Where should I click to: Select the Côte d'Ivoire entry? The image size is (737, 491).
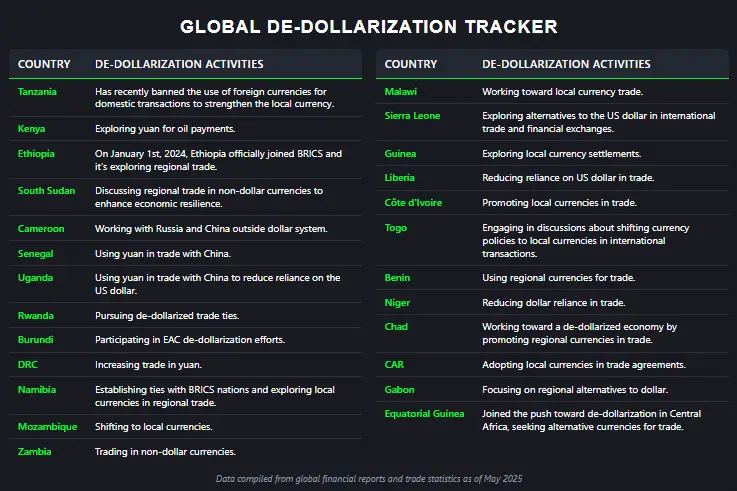[x=413, y=203]
